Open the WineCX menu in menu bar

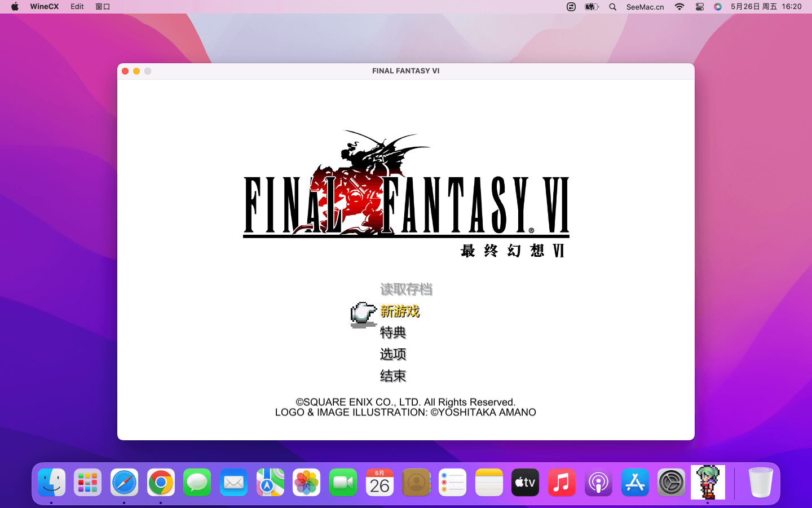pyautogui.click(x=44, y=7)
